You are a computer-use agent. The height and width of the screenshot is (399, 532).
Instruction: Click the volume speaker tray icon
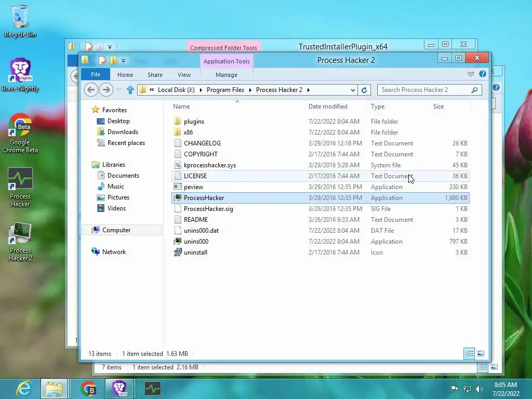[479, 389]
